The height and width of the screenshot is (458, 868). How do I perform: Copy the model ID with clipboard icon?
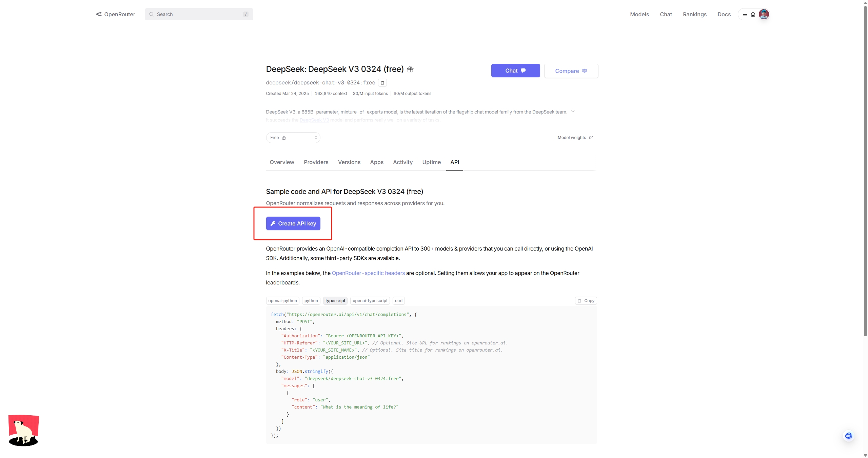click(382, 83)
